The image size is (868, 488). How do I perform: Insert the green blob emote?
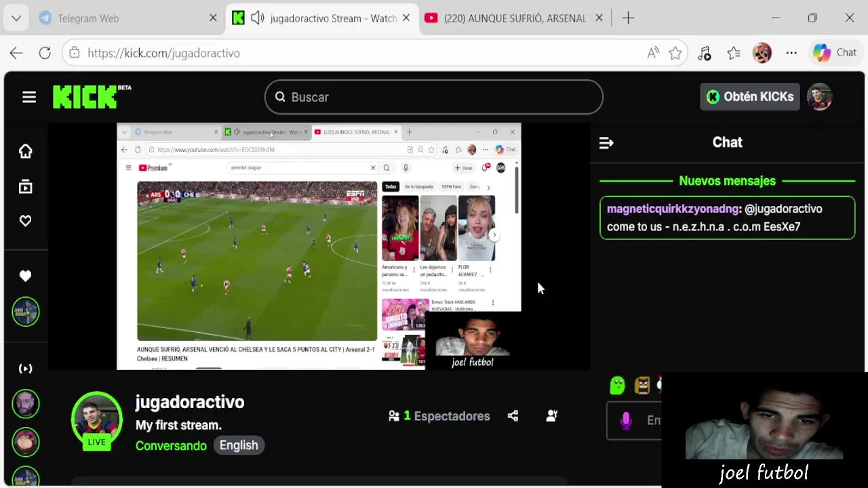(x=617, y=386)
